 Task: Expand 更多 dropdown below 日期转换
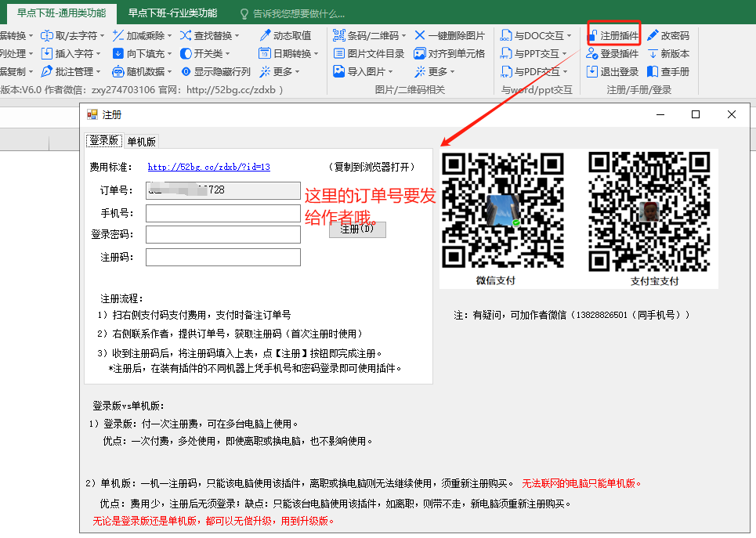point(298,72)
